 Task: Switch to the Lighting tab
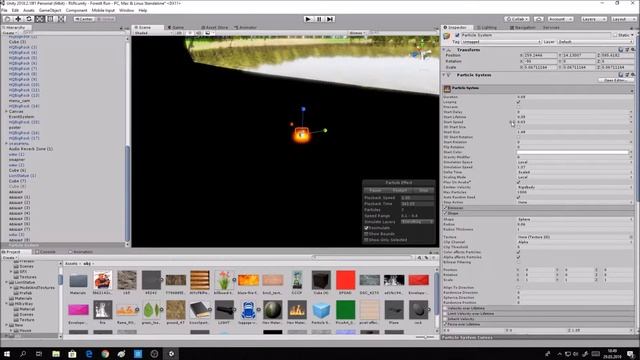487,27
